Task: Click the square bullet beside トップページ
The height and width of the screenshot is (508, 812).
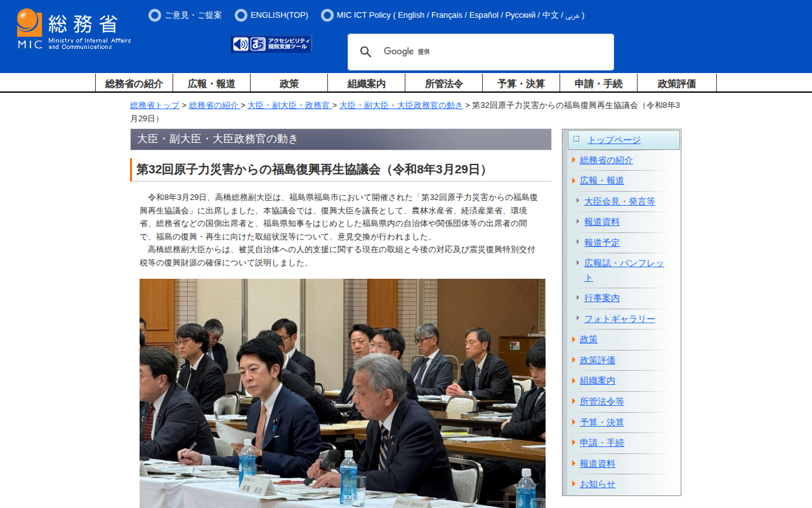Action: coord(576,138)
